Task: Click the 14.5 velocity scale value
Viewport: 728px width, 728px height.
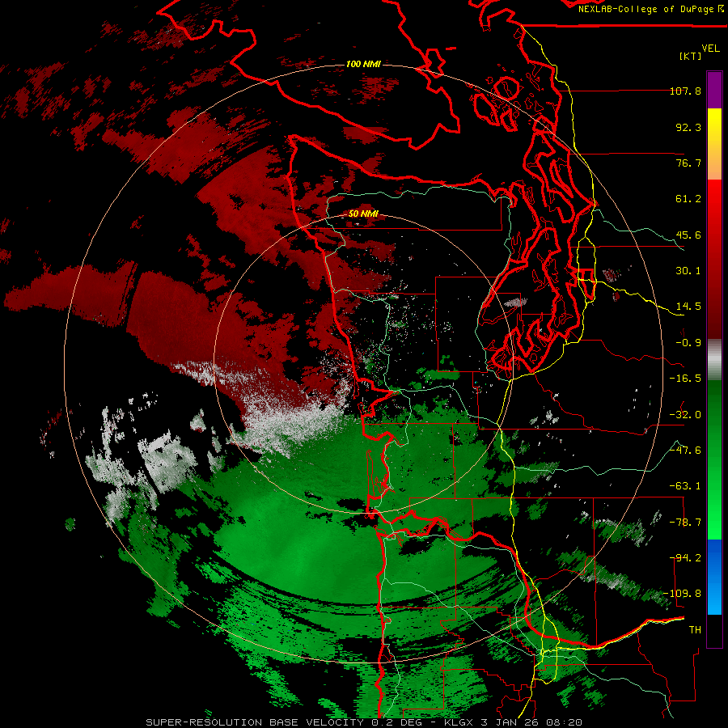Action: (x=688, y=307)
